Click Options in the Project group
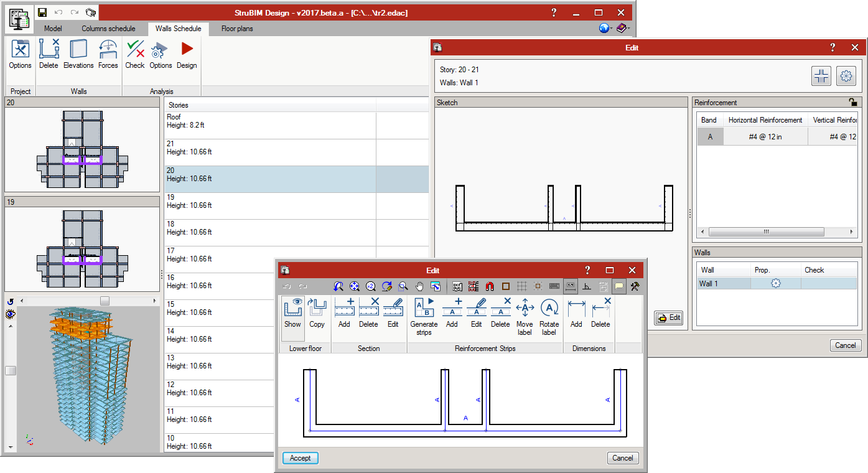The width and height of the screenshot is (868, 473). coord(20,54)
